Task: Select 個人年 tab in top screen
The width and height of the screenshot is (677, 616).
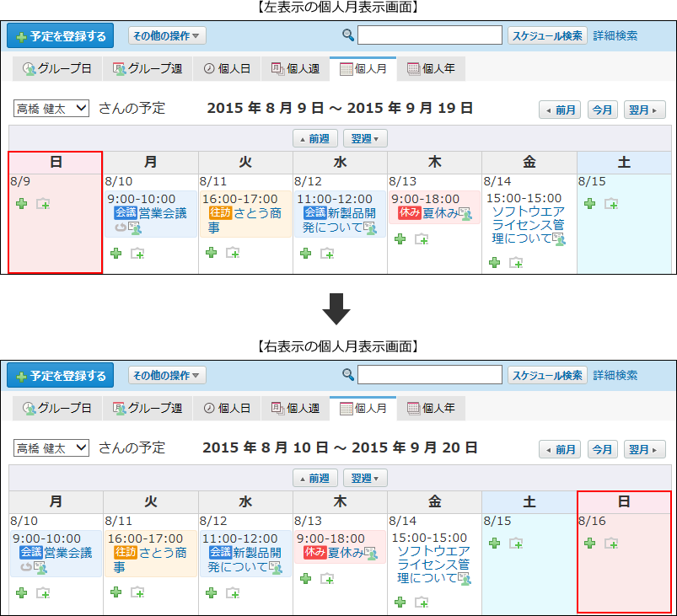Action: 432,68
